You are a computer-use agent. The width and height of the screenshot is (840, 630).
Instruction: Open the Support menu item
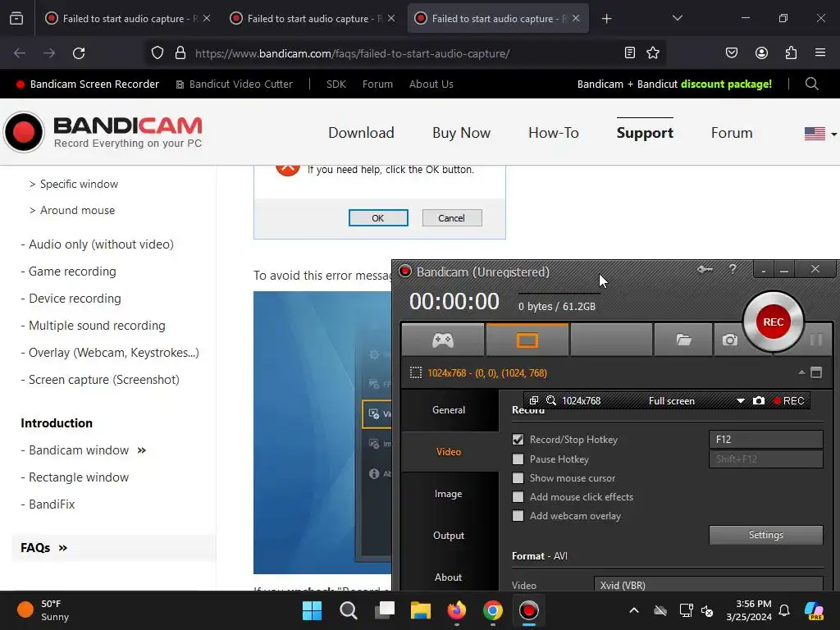(x=645, y=133)
